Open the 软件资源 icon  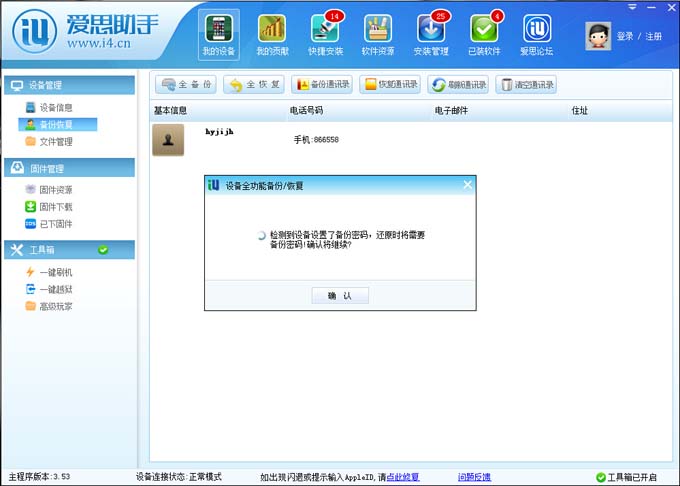[x=378, y=35]
